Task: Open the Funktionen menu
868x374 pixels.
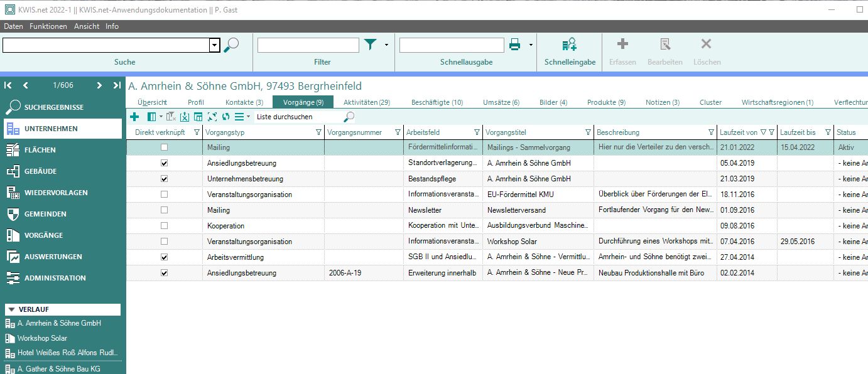Action: (48, 26)
